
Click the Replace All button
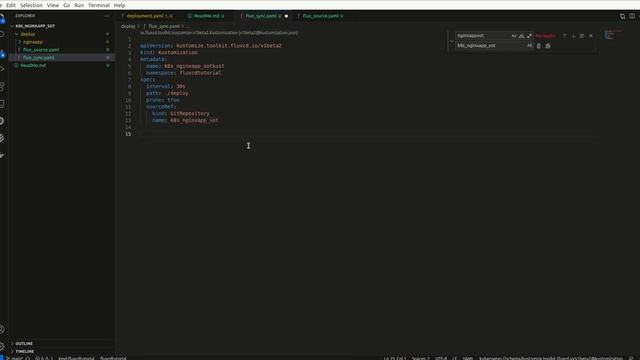(548, 46)
